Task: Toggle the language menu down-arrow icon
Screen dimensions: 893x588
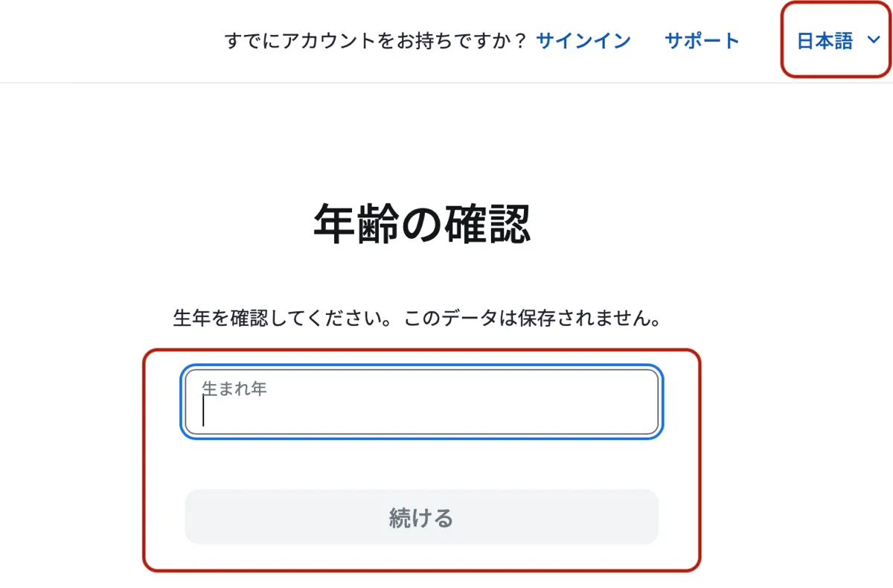Action: tap(874, 41)
